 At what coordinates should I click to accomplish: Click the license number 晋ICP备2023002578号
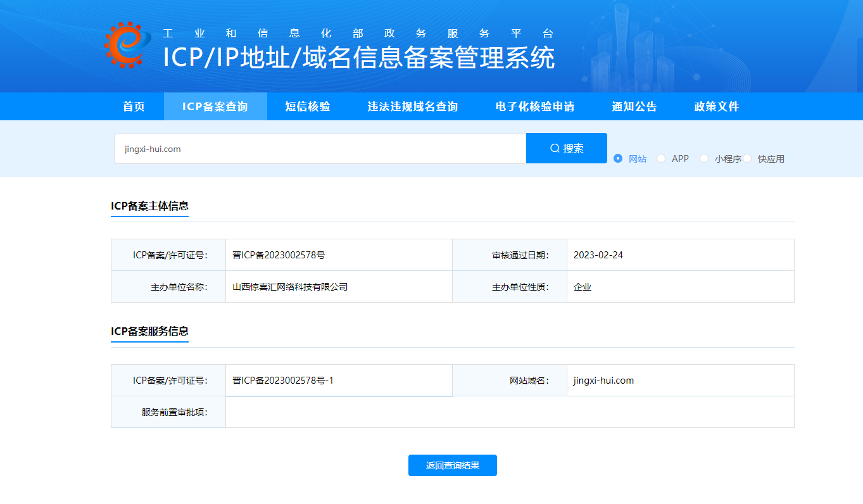point(279,255)
